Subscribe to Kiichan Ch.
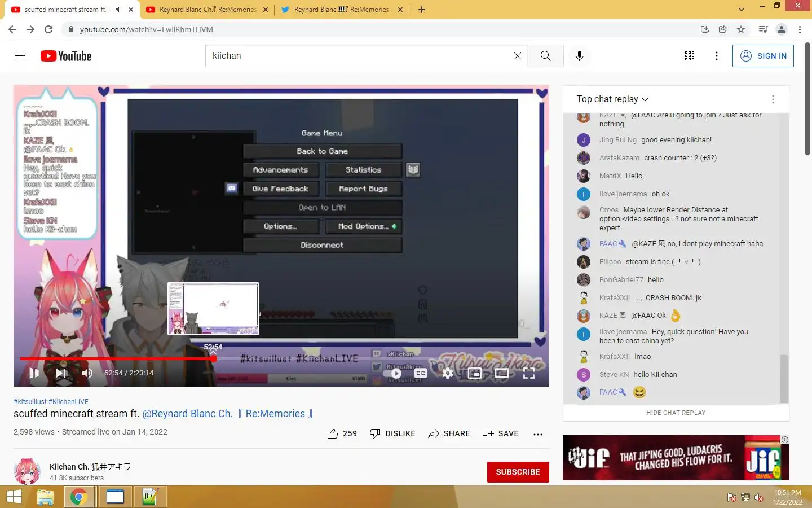The image size is (812, 508). tap(518, 472)
